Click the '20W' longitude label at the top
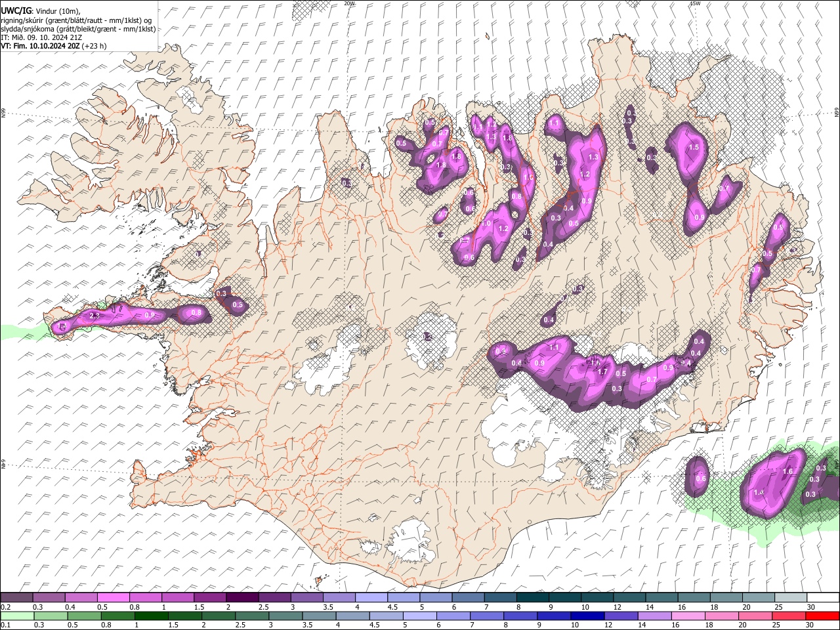This screenshot has width=840, height=630. pyautogui.click(x=349, y=3)
